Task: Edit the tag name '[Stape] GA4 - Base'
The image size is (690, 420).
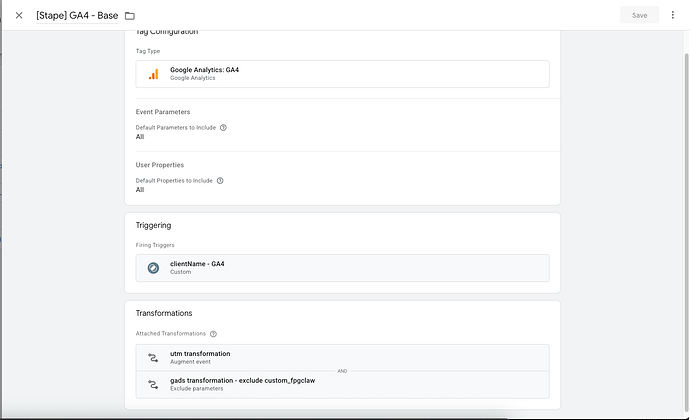Action: pos(77,15)
